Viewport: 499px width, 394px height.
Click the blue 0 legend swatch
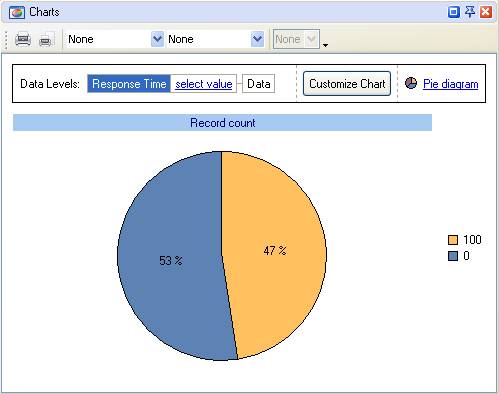click(453, 256)
